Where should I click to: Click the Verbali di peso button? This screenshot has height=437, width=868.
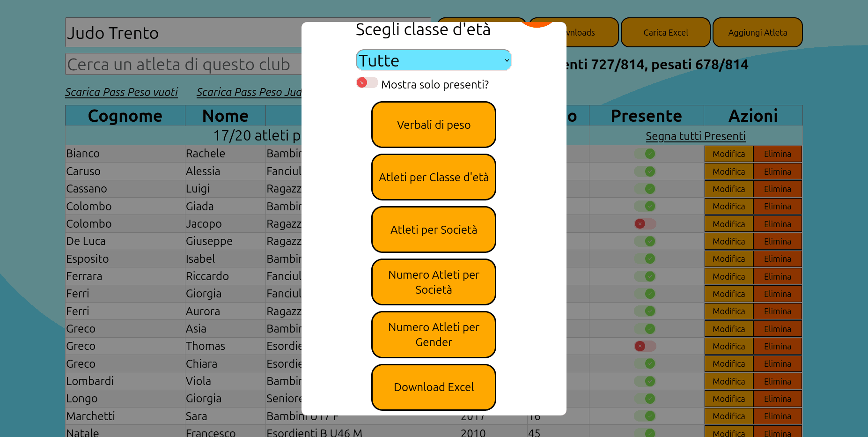(434, 125)
